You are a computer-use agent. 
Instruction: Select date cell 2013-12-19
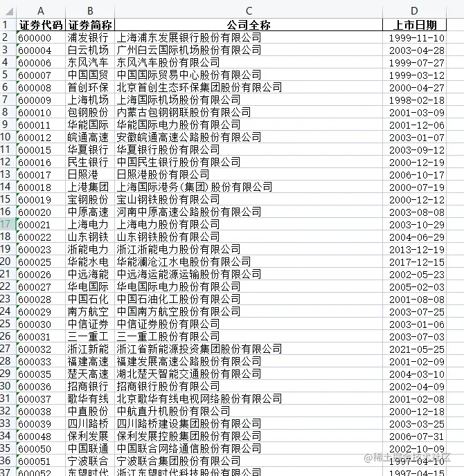point(414,249)
